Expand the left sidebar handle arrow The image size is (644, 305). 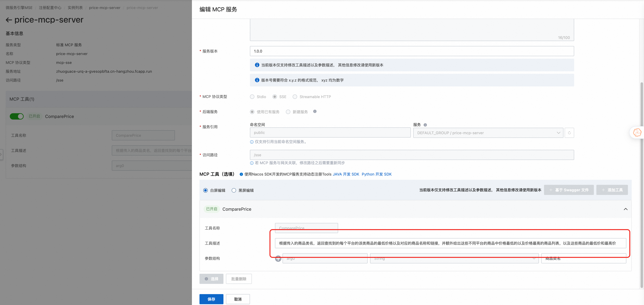1,155
